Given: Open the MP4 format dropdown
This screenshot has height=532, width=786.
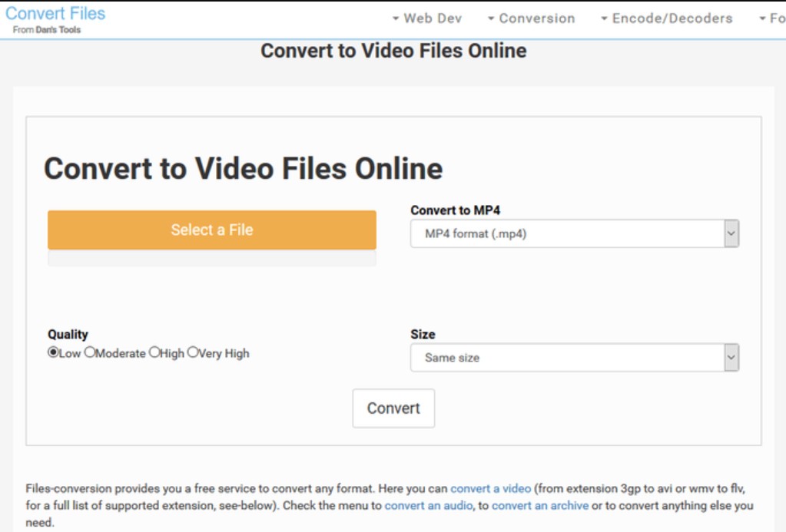Looking at the screenshot, I should pyautogui.click(x=575, y=233).
